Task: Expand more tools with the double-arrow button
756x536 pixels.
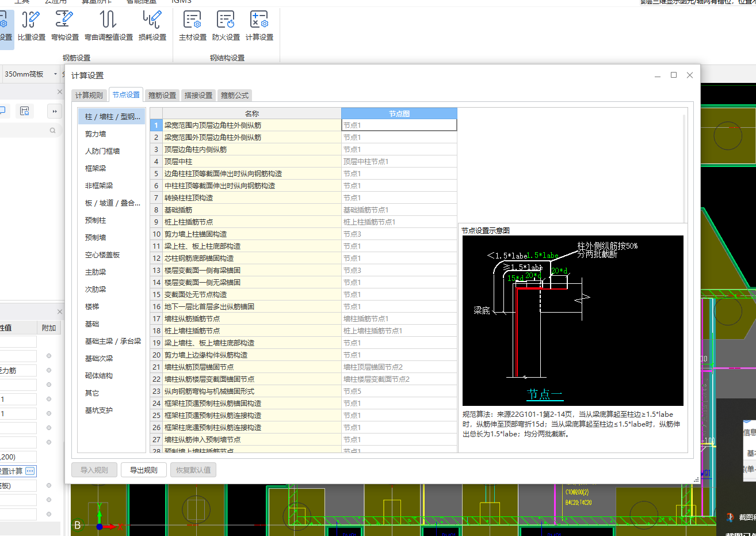Action: tap(55, 111)
